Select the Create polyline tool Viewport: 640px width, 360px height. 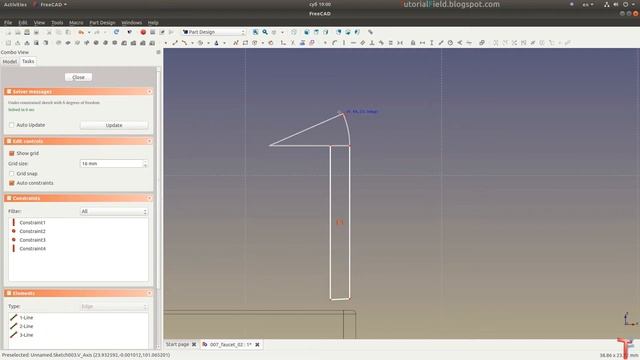[236, 43]
